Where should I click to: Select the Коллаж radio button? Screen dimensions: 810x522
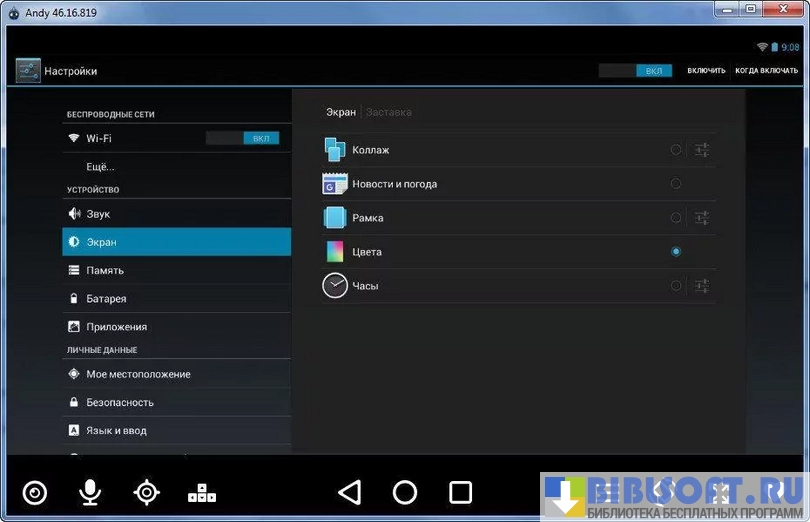(x=676, y=150)
